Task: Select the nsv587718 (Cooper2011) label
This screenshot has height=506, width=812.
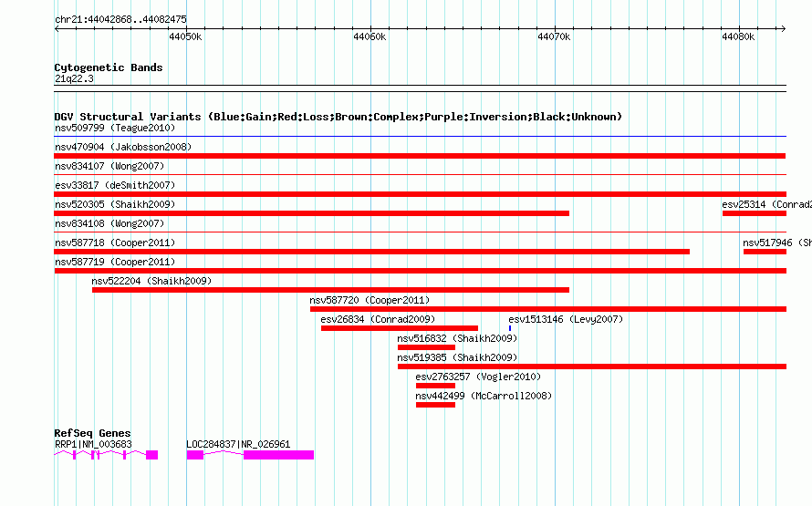Action: [115, 243]
